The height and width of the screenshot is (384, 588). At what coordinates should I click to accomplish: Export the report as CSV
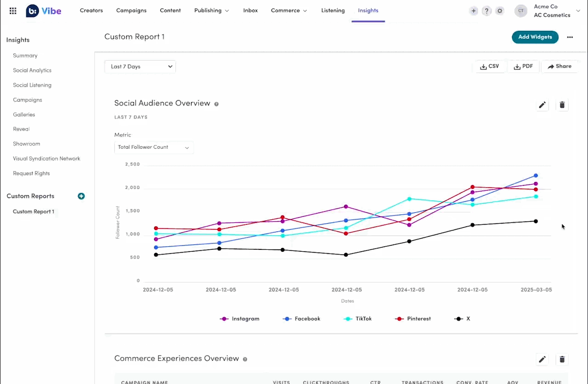point(489,67)
